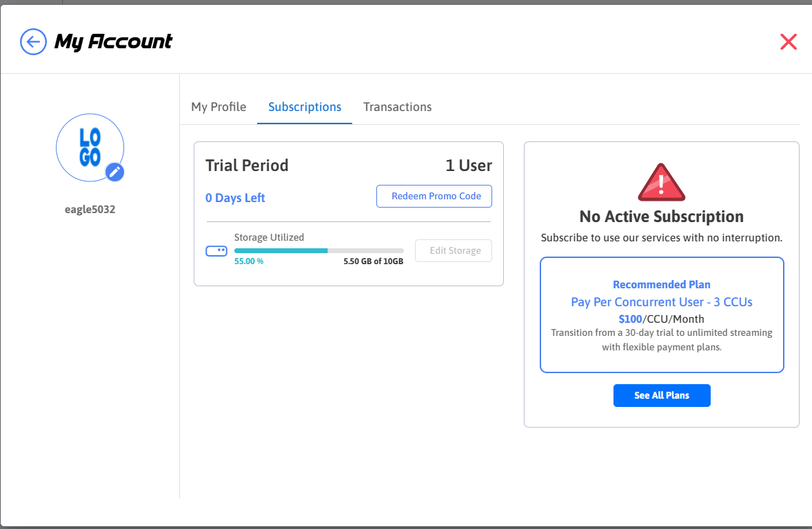Click the pencil edit icon on the logo
The image size is (812, 529).
point(115,172)
